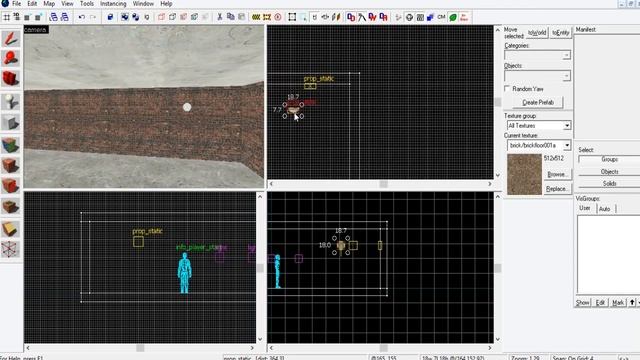Open the Help menu
The width and height of the screenshot is (640, 360).
coord(166,4)
